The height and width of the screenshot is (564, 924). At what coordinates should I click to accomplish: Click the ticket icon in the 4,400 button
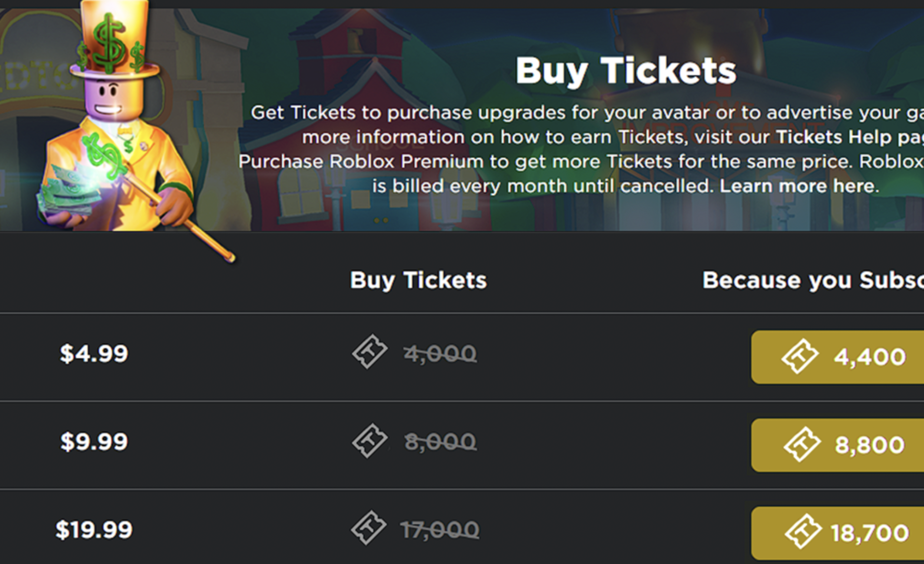(800, 356)
